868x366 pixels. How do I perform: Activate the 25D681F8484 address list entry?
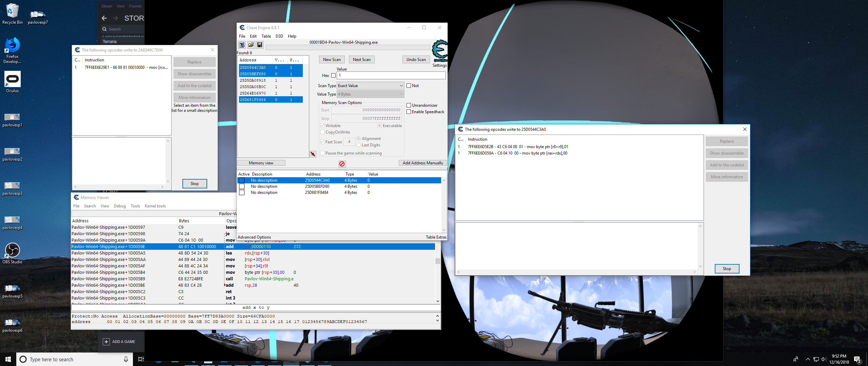(x=242, y=192)
